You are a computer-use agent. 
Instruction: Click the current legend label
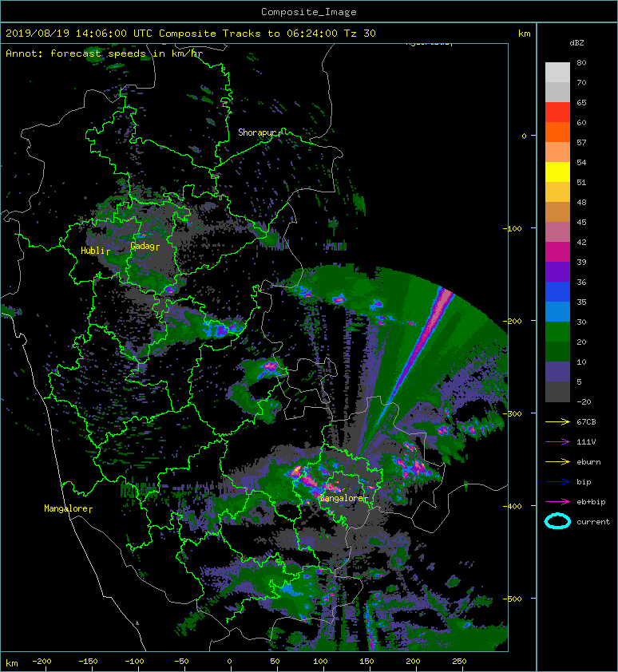593,522
